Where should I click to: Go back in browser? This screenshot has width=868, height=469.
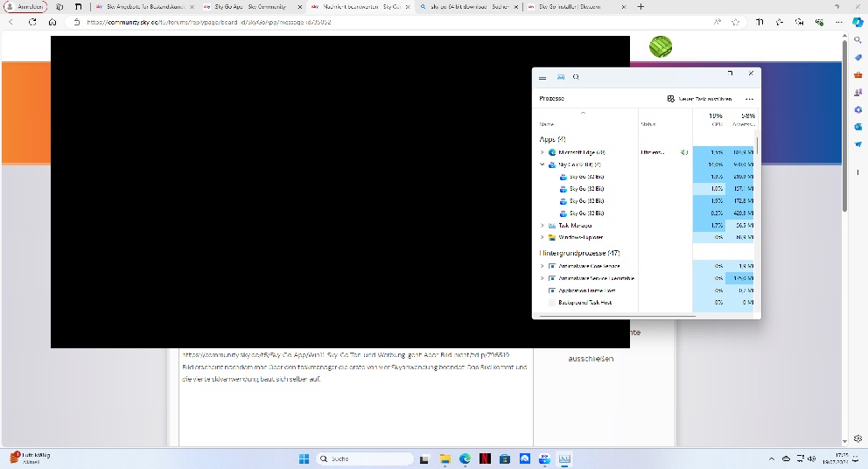(11, 22)
